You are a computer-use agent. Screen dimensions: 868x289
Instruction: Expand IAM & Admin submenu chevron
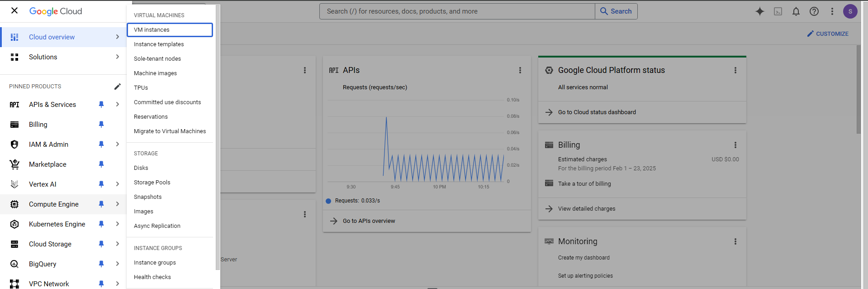tap(118, 144)
